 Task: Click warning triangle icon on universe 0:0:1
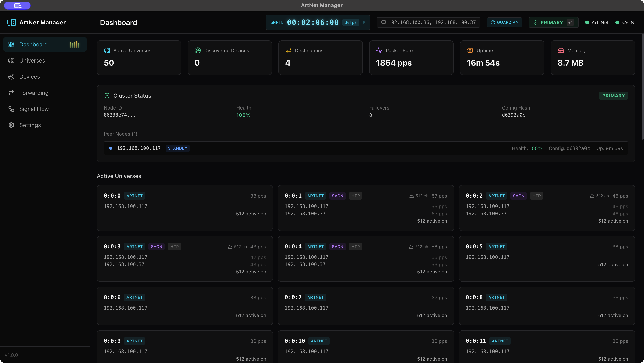pos(411,196)
